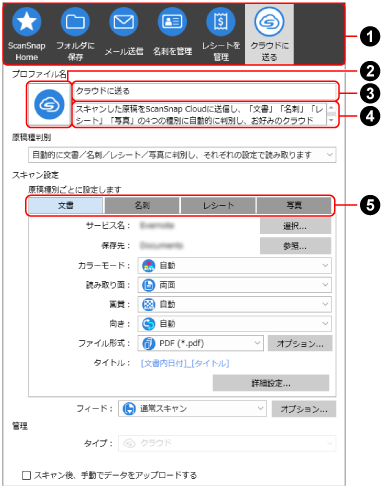383x501 pixels.
Task: Switch to the 名刺 tab
Action: pos(142,205)
